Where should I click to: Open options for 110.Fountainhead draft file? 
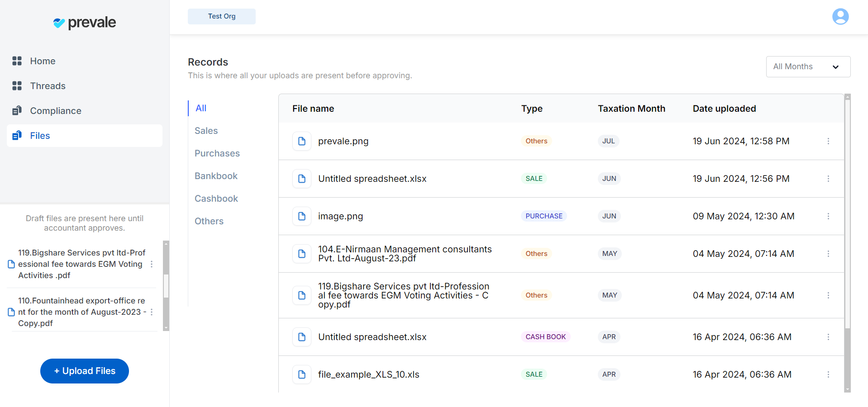coord(152,312)
